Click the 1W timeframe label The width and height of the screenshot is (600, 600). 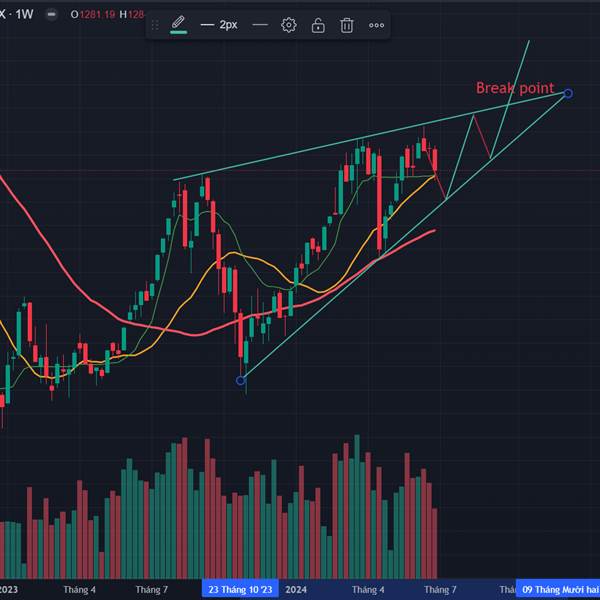24,15
